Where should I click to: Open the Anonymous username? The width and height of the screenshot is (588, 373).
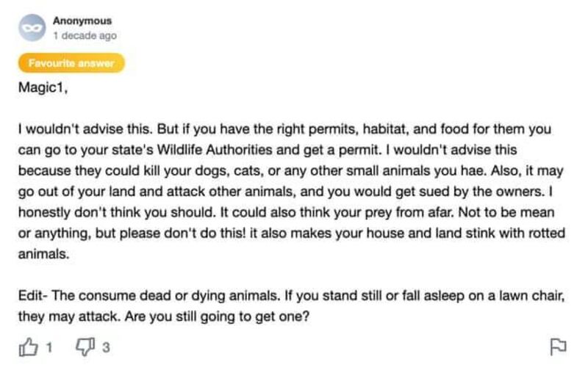pos(82,21)
